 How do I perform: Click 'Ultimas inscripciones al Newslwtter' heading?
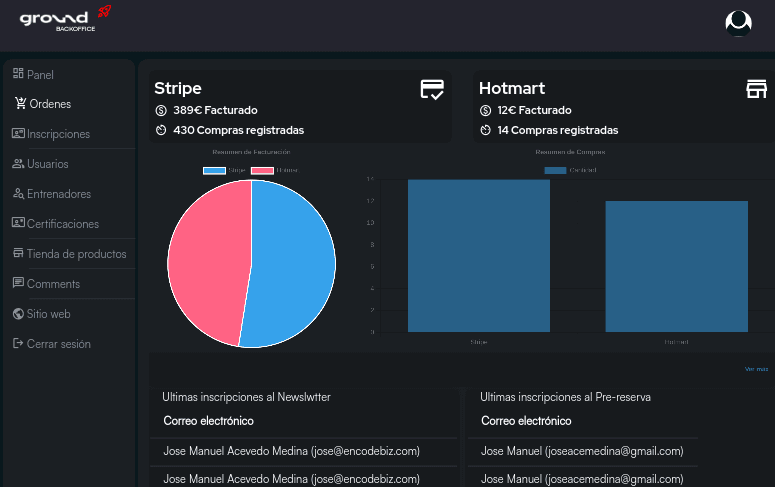246,397
